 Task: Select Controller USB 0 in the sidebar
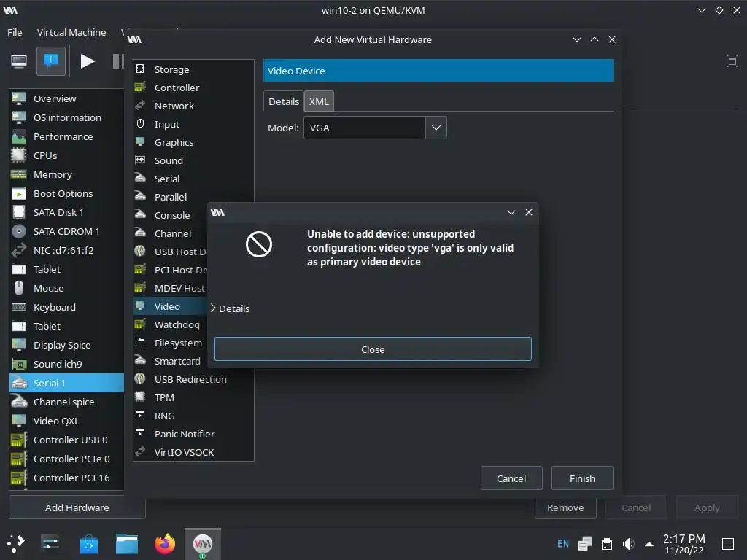[x=66, y=440]
